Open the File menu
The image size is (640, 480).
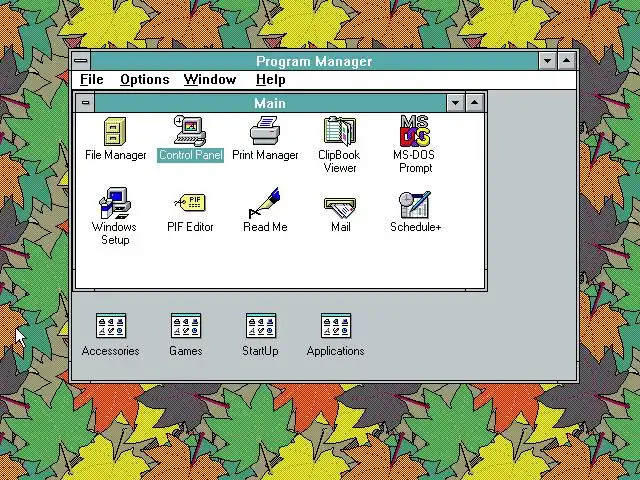click(91, 80)
